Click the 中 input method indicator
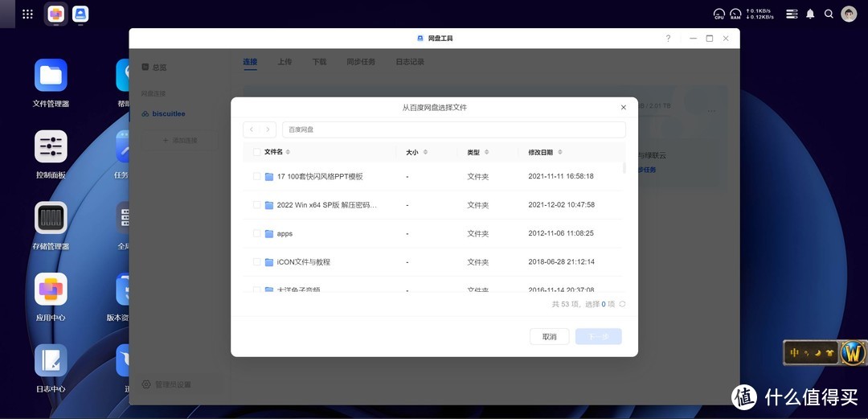The image size is (868, 419). 794,352
